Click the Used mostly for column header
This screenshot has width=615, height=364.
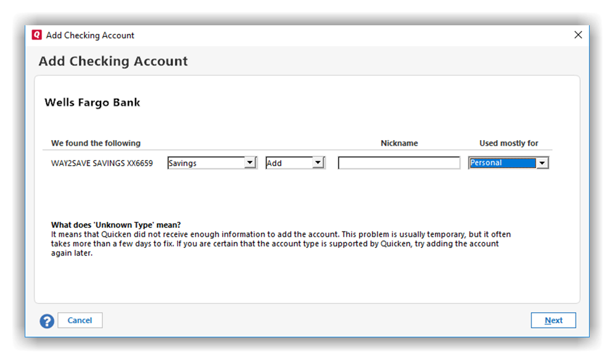point(508,143)
